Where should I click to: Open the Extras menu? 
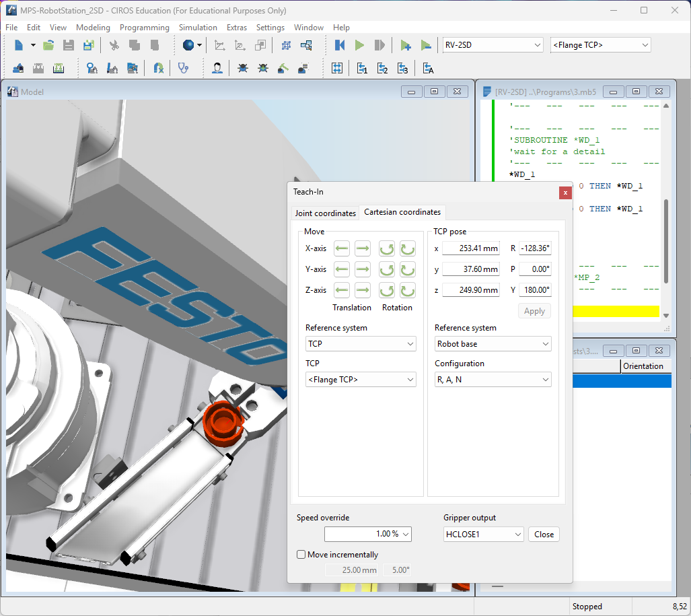click(x=237, y=28)
